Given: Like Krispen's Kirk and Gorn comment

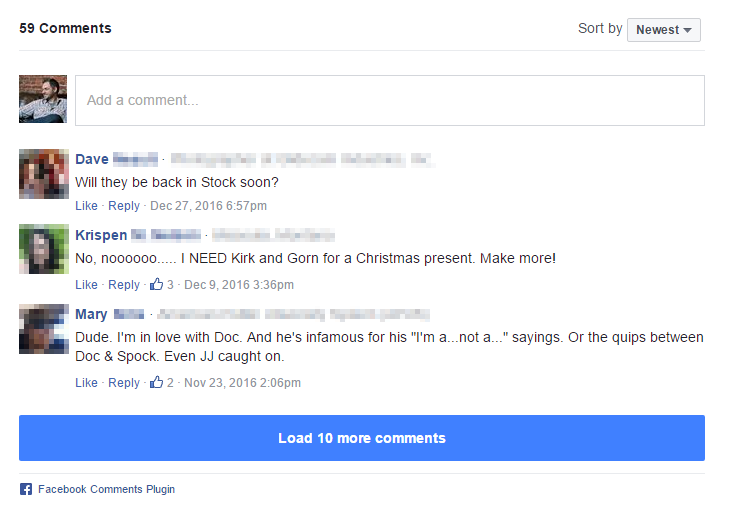Looking at the screenshot, I should pyautogui.click(x=86, y=284).
